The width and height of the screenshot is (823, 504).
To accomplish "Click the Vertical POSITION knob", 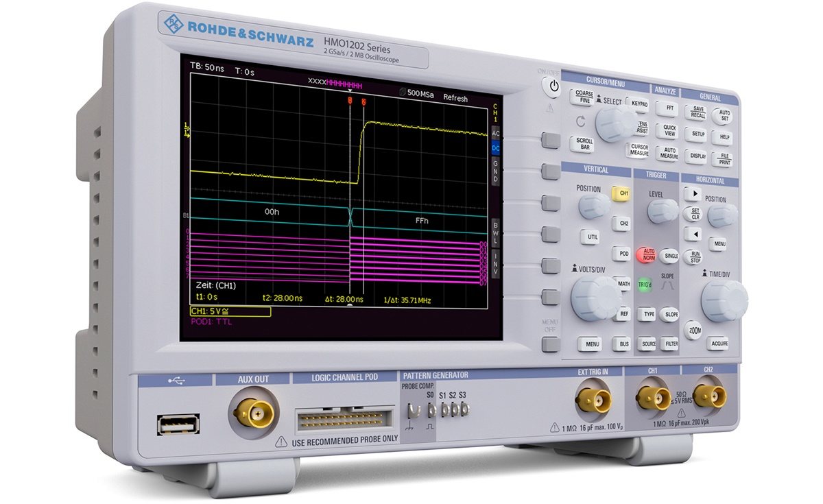I will (593, 204).
